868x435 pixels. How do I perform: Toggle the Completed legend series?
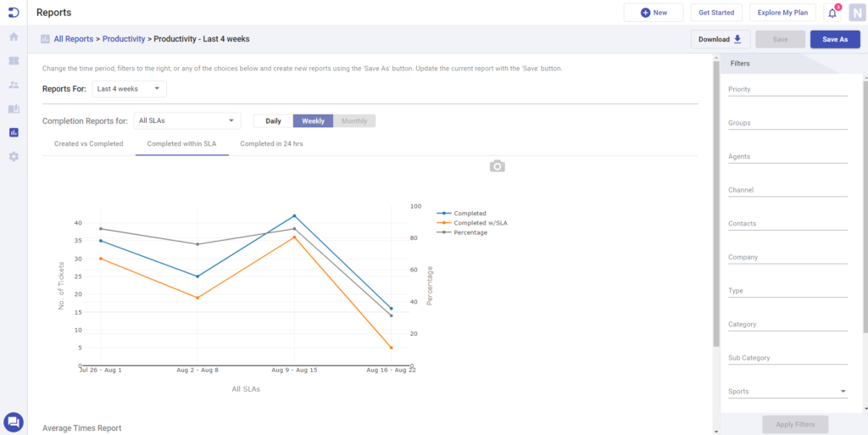(462, 213)
